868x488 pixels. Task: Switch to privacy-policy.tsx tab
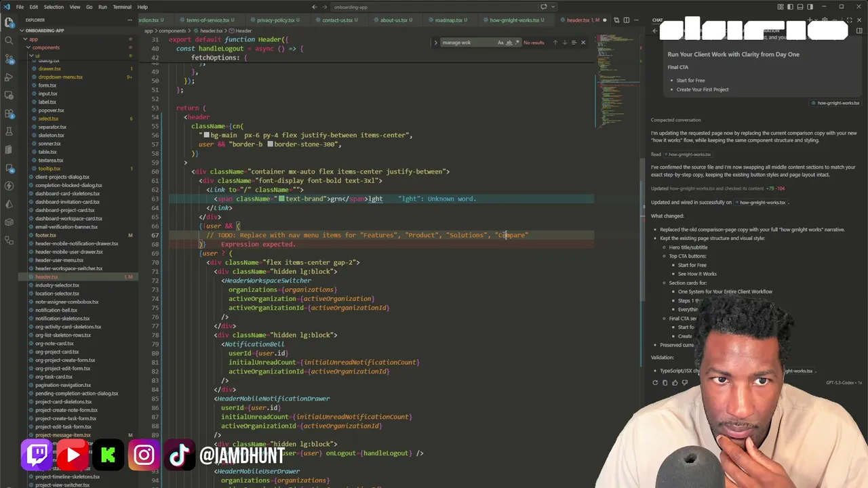[x=278, y=20]
